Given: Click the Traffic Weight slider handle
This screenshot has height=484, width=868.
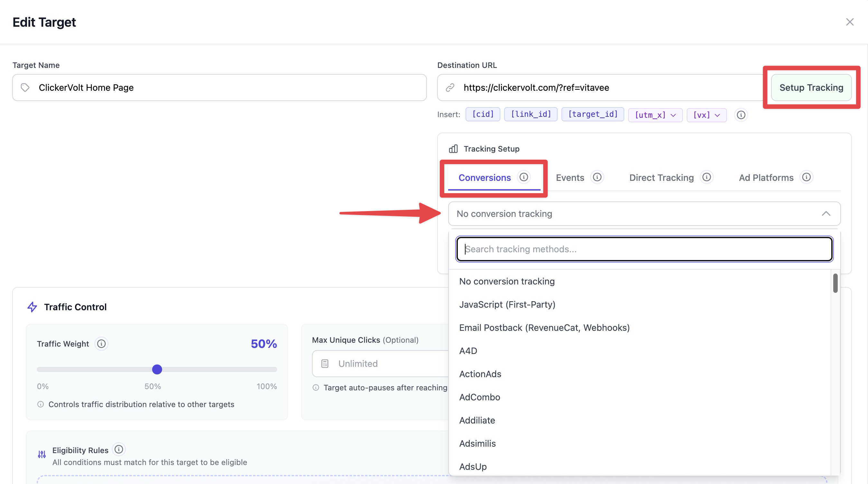Looking at the screenshot, I should tap(157, 369).
